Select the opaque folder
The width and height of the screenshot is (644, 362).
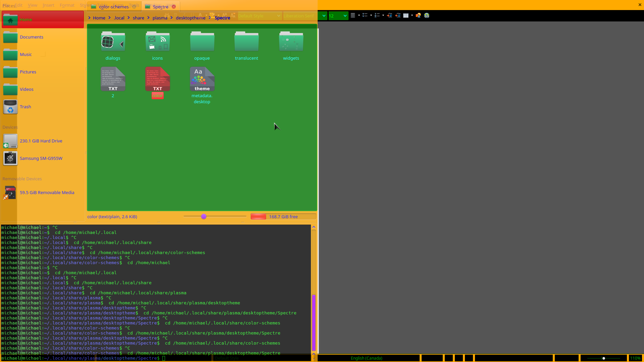point(202,46)
